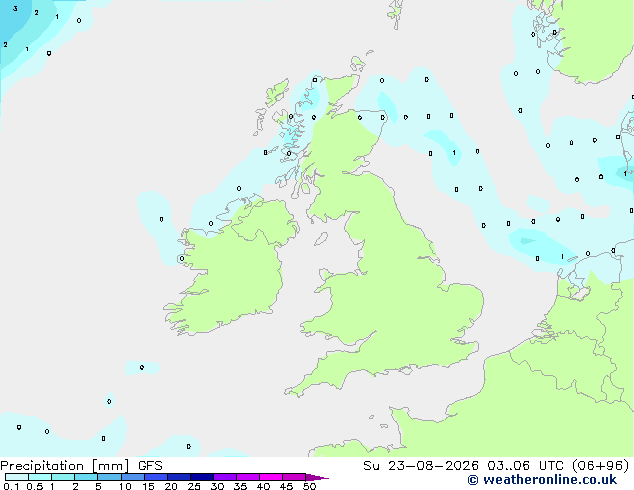Click the weatheronline.co.uk copyright link
Viewport: 634px width, 490px height.
click(542, 480)
